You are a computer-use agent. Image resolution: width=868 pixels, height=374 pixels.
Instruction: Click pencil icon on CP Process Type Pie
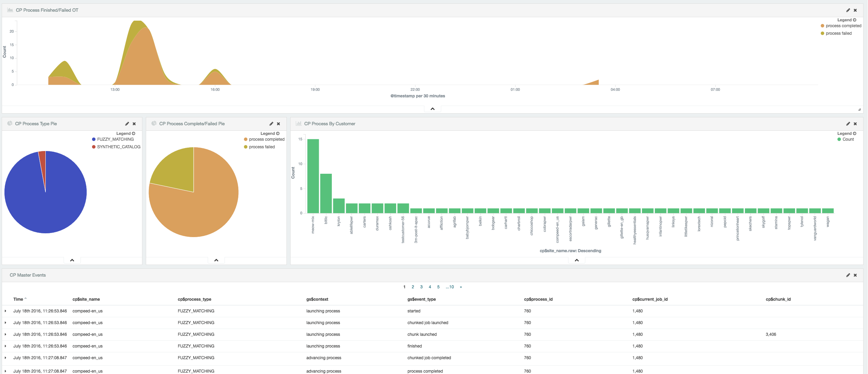tap(127, 124)
